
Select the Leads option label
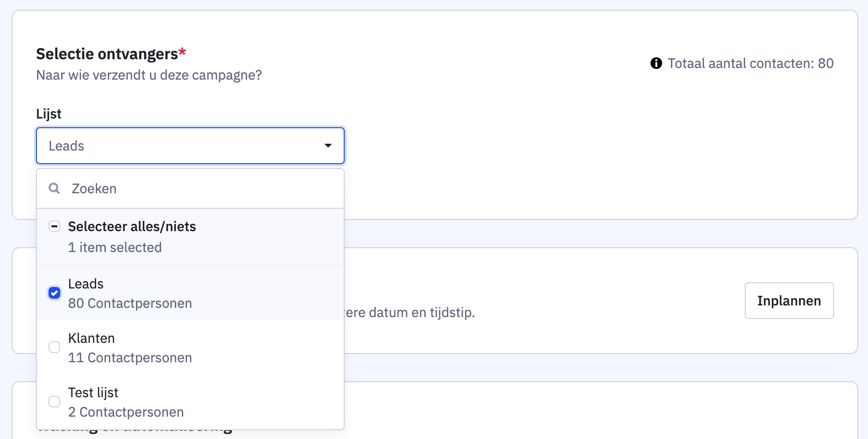(x=86, y=284)
